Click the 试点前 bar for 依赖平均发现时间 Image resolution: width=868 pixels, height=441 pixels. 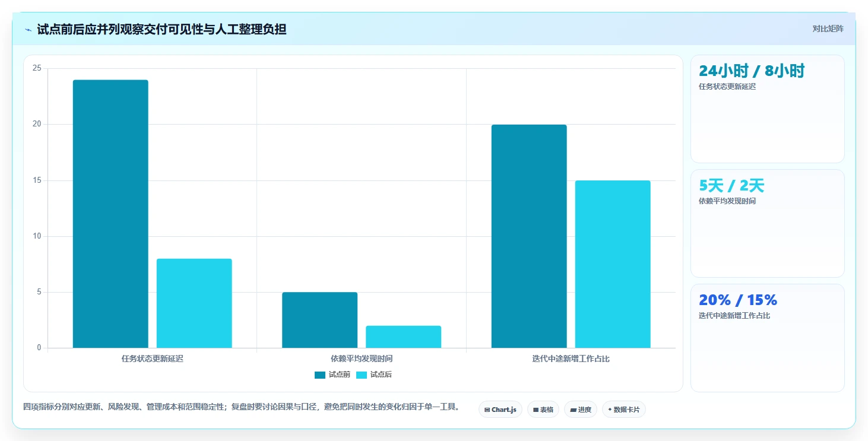click(x=320, y=320)
